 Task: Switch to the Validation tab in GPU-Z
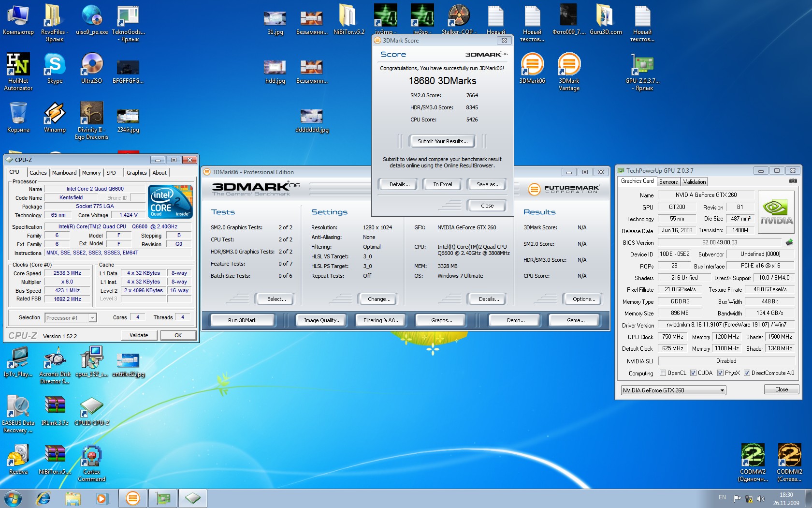click(x=695, y=182)
